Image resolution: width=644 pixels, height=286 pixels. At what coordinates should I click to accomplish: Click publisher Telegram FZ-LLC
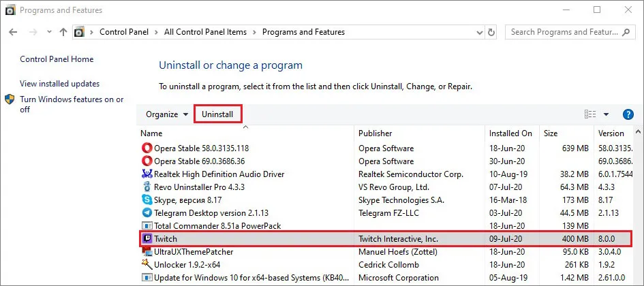tap(388, 213)
